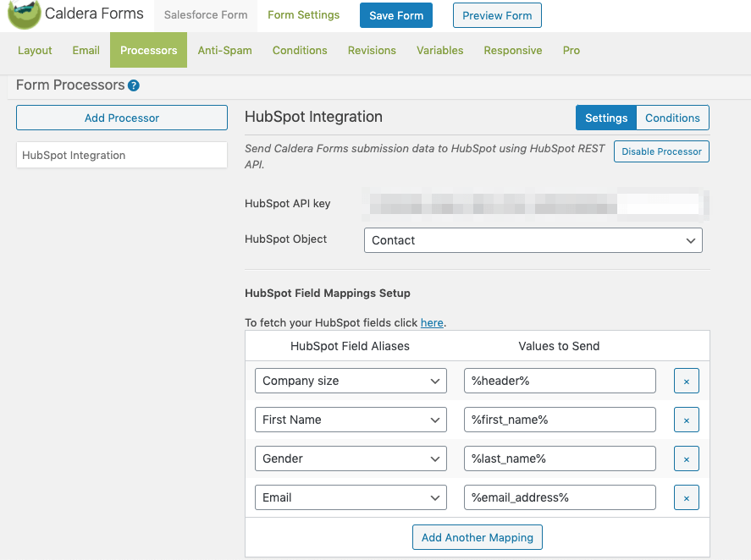Click the Add Another Mapping button
The image size is (751, 560).
[477, 537]
